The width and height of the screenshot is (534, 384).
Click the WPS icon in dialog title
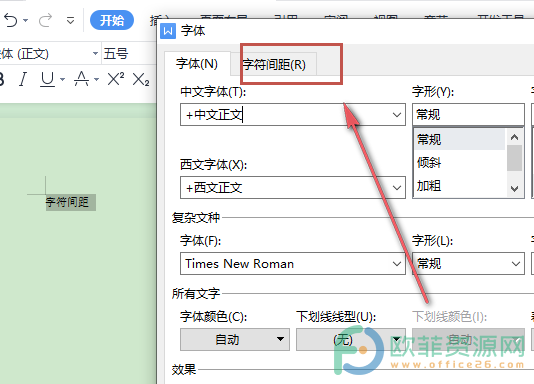(x=168, y=31)
